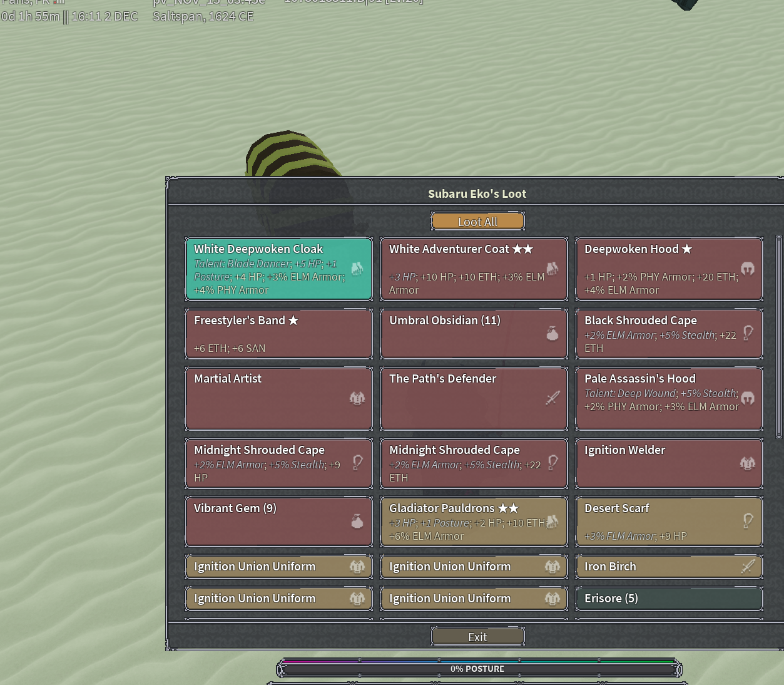The width and height of the screenshot is (784, 685).
Task: Select the Freestyler's Band loot item
Action: pyautogui.click(x=269, y=334)
